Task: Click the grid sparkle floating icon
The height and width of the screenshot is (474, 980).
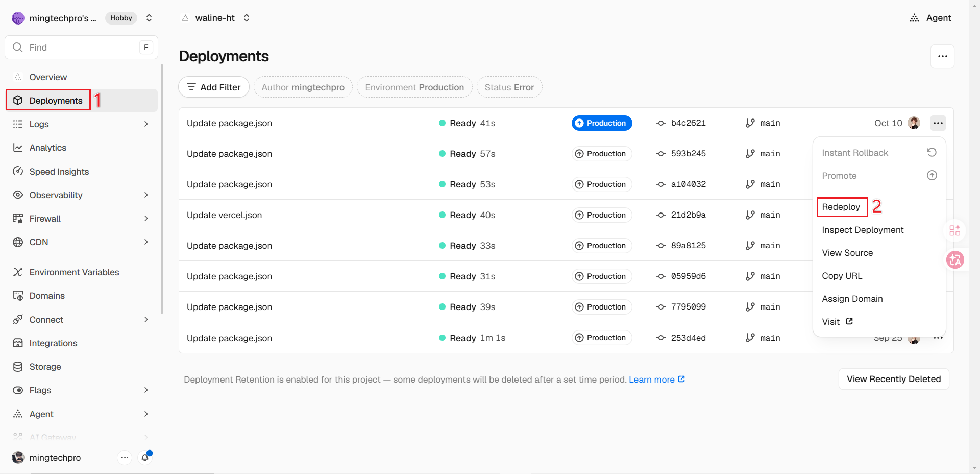Action: click(x=955, y=230)
